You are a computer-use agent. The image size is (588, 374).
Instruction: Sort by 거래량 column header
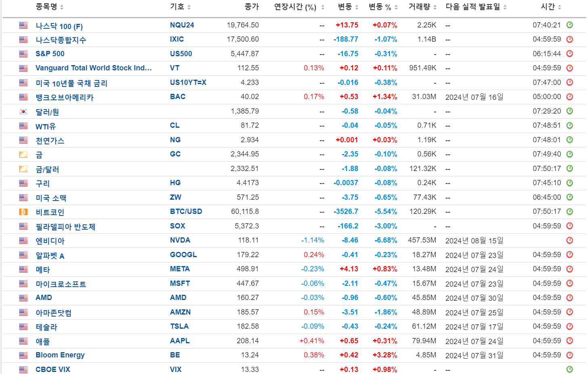(x=422, y=7)
